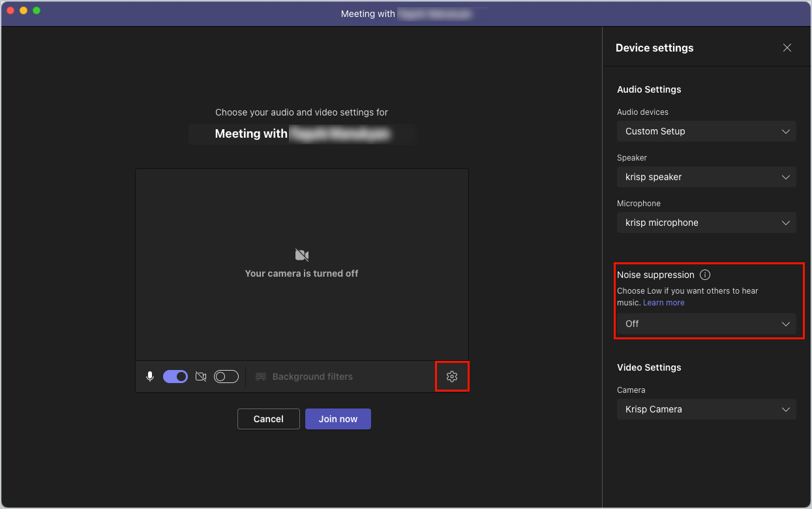Mute the microphone icon
812x509 pixels.
pyautogui.click(x=150, y=376)
